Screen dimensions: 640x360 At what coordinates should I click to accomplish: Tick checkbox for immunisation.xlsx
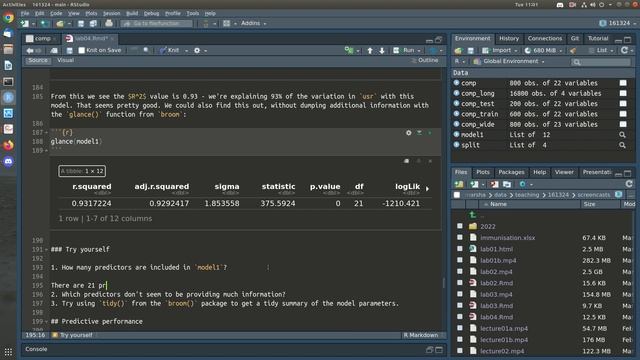click(460, 237)
